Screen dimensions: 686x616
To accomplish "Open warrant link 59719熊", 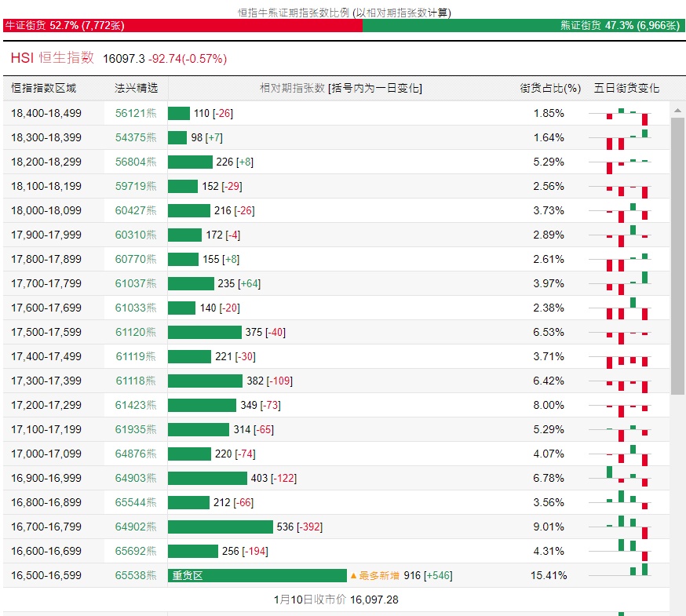I will pyautogui.click(x=136, y=187).
